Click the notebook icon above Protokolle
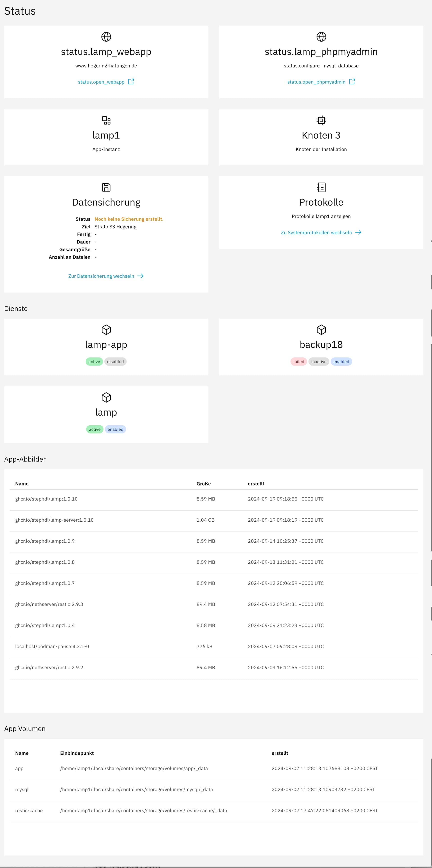The image size is (432, 868). pyautogui.click(x=321, y=187)
